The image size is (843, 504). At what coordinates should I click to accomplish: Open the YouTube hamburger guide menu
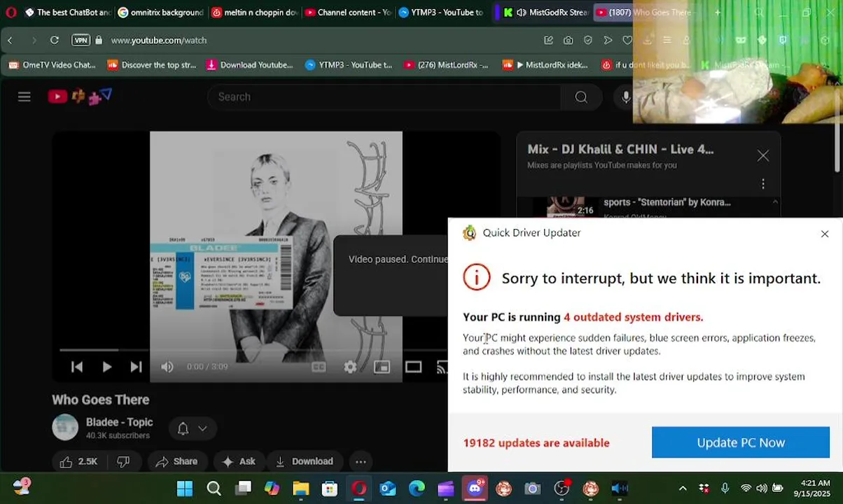25,97
